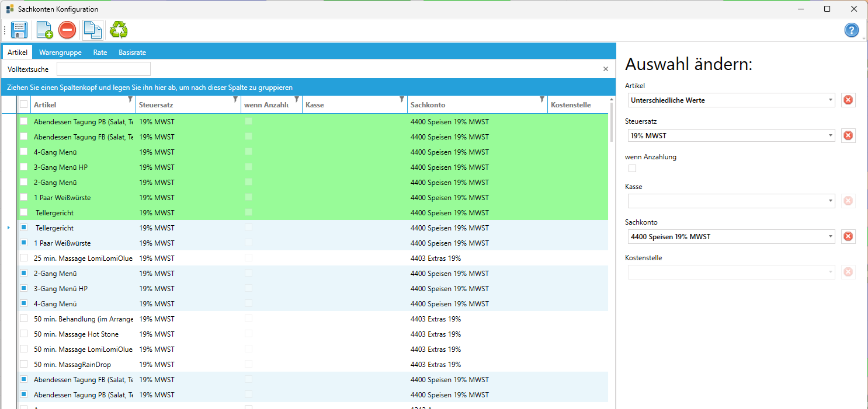Toggle the select-all checkbox in grid header

(24, 104)
